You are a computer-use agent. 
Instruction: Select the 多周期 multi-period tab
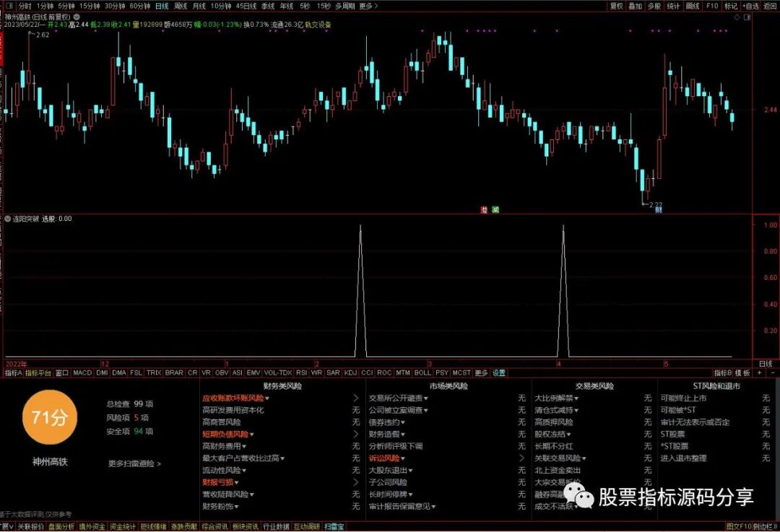[x=344, y=6]
